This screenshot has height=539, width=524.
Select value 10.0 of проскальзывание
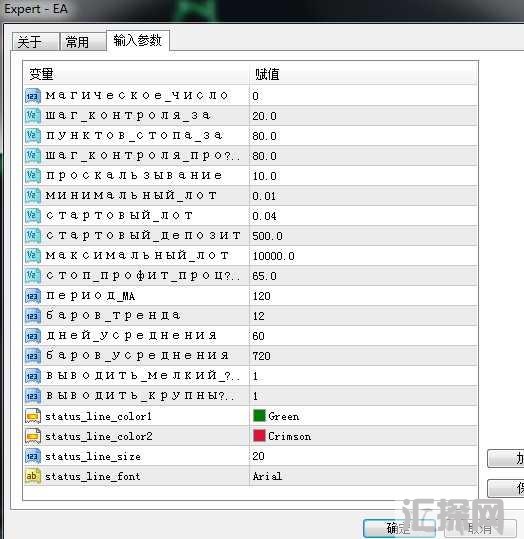tap(264, 176)
